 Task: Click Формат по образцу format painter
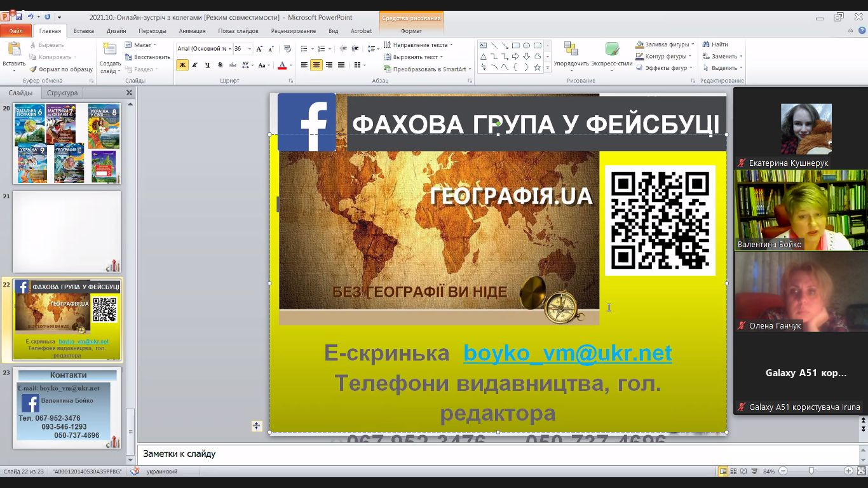[61, 69]
